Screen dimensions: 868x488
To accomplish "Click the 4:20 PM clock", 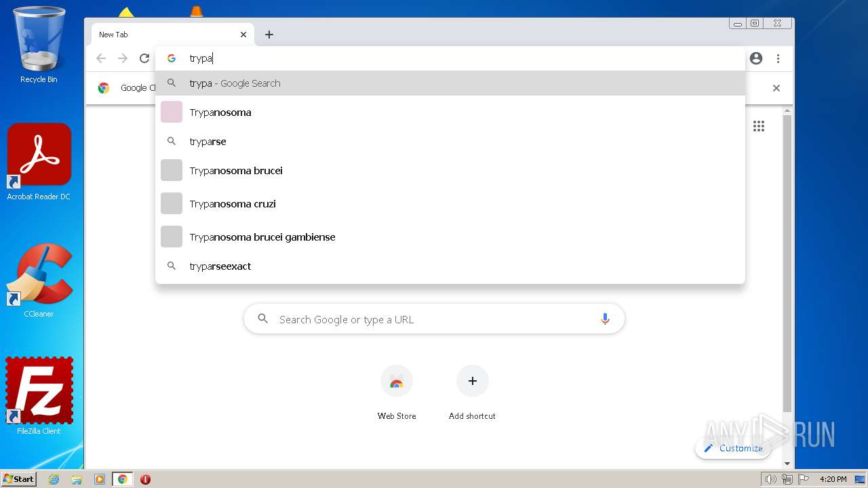I will (833, 479).
